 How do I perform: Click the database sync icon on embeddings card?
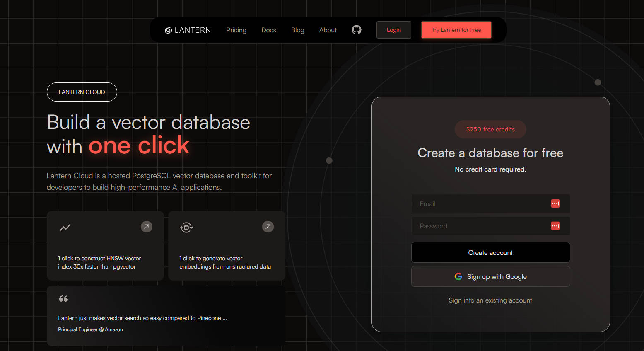coord(186,227)
